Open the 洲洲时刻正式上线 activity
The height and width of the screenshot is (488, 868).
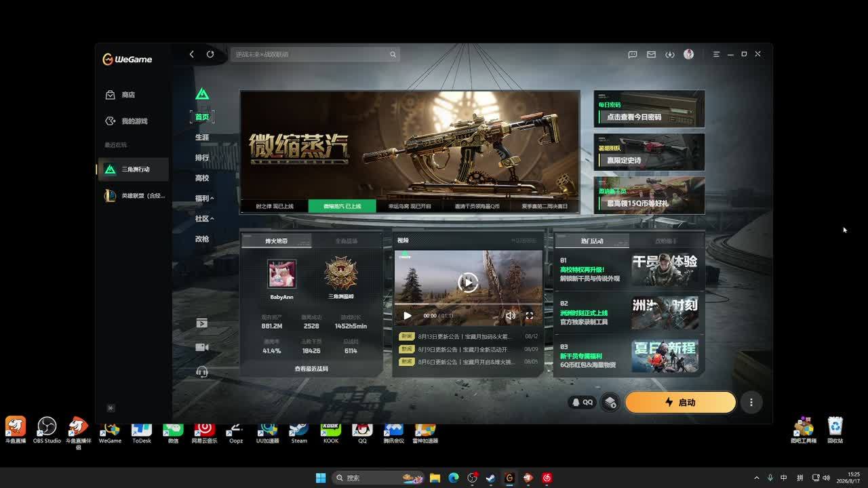tap(629, 313)
